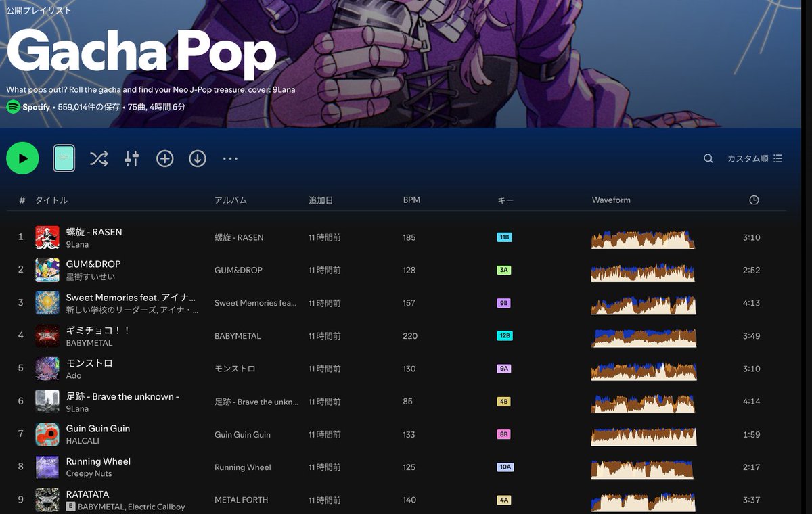Click the 11B key badge
812x514 pixels.
[504, 237]
